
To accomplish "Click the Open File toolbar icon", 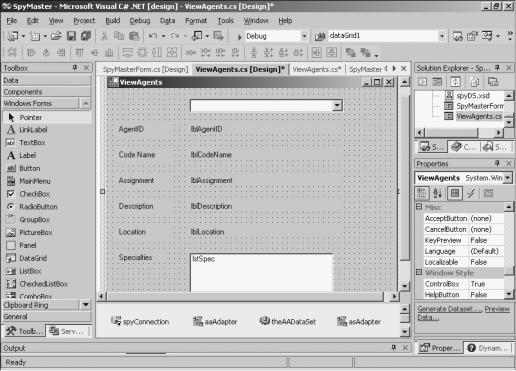I will point(57,36).
